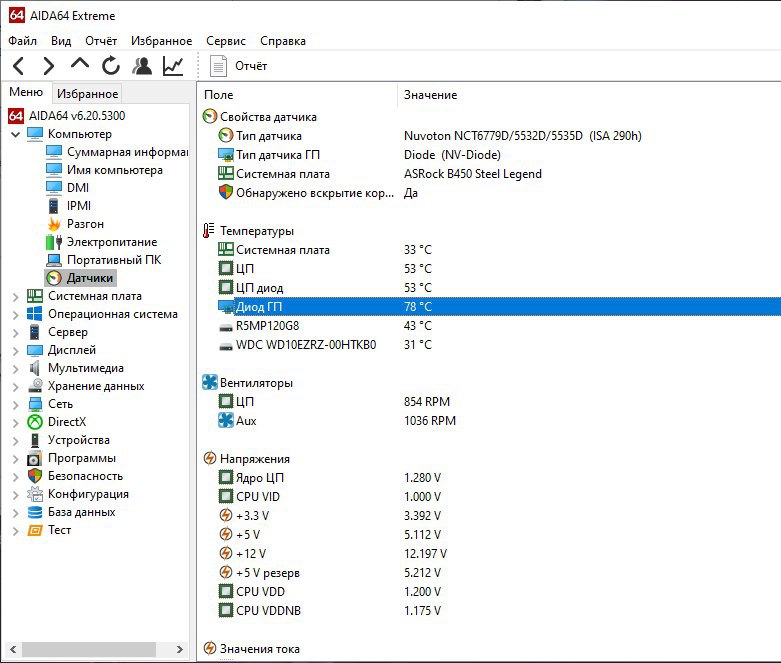The width and height of the screenshot is (781, 663).
Task: Click the База данных database icon
Action: pos(34,512)
